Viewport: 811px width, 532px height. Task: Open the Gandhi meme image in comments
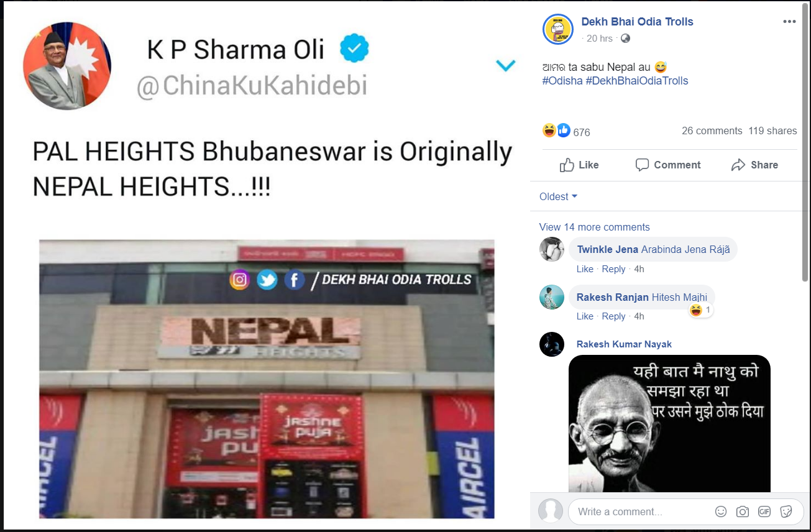click(669, 424)
